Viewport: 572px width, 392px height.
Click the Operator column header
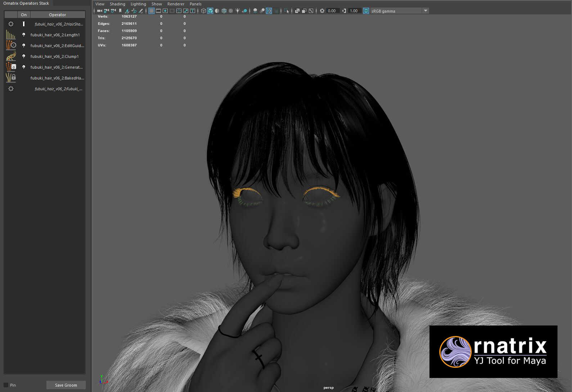point(58,15)
